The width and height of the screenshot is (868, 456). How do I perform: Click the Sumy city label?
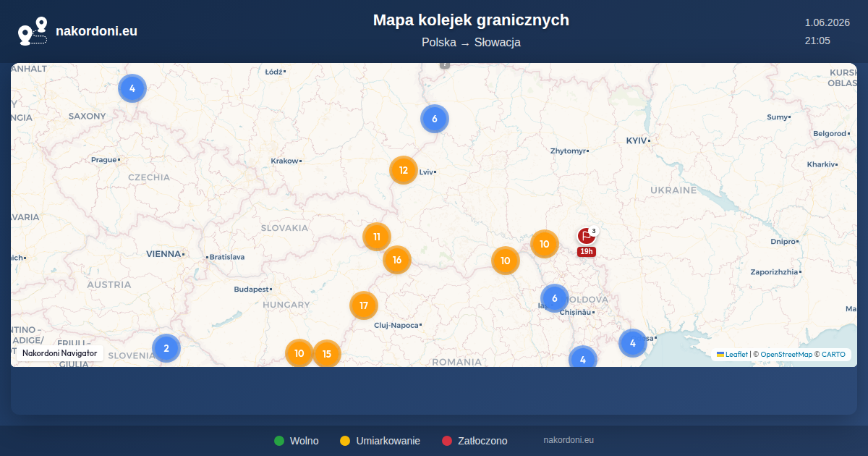tap(777, 117)
